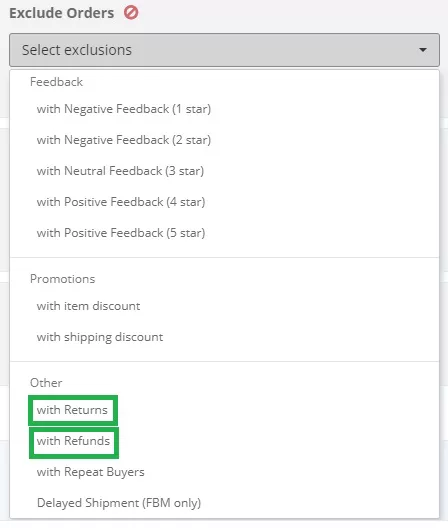
Task: Click the divider line above Other section
Action: click(224, 362)
